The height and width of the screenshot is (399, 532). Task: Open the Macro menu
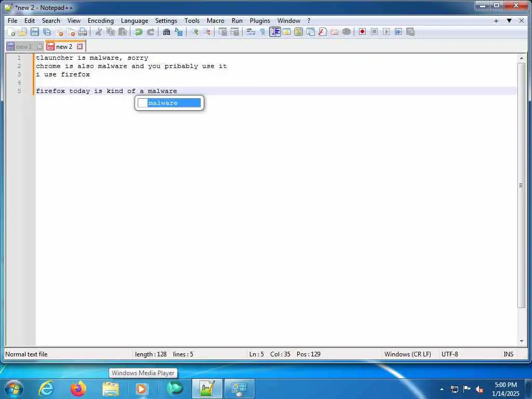point(216,21)
